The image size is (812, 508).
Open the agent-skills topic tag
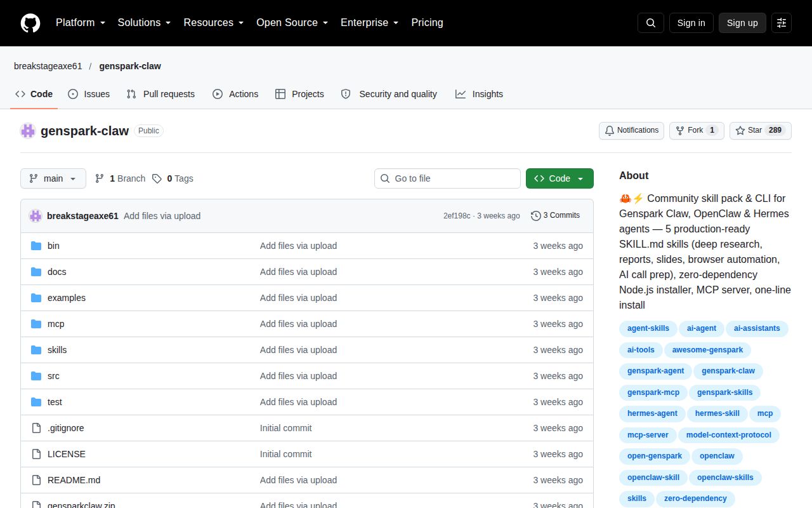pyautogui.click(x=648, y=328)
